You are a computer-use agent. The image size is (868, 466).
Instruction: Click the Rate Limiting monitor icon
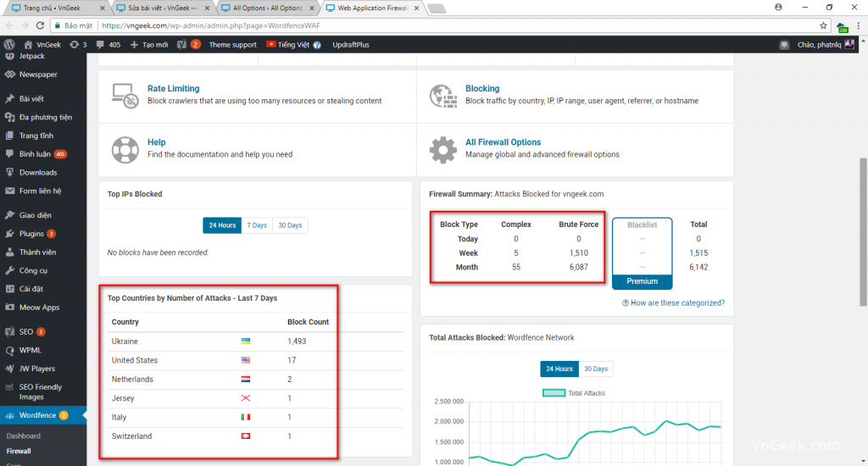[125, 96]
